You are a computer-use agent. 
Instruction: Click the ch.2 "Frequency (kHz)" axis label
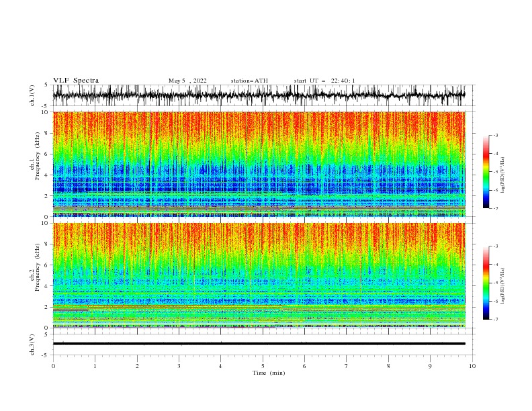point(38,267)
